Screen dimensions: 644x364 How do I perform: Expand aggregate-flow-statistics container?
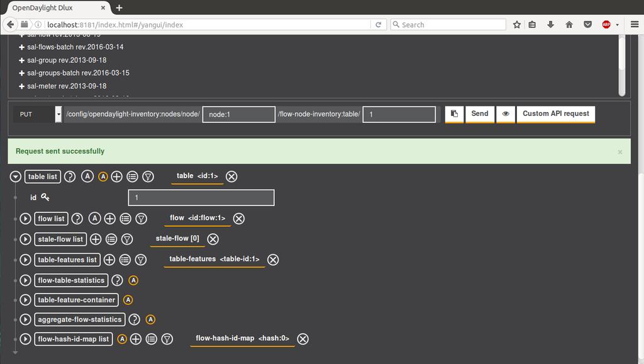[x=25, y=319]
